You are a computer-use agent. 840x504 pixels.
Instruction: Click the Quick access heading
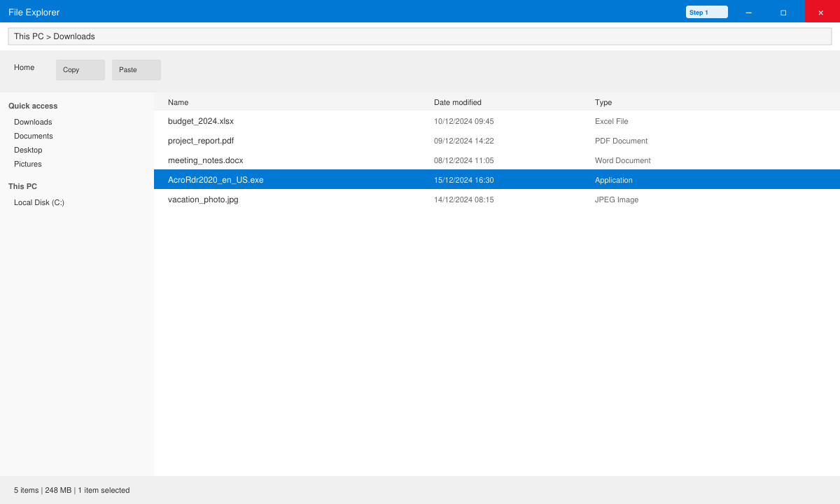pyautogui.click(x=33, y=106)
